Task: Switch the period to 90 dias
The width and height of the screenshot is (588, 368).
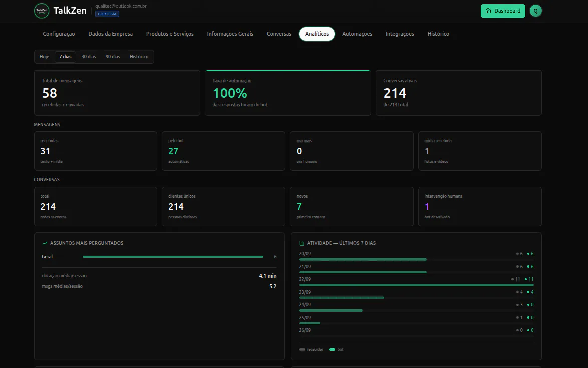Action: [113, 57]
